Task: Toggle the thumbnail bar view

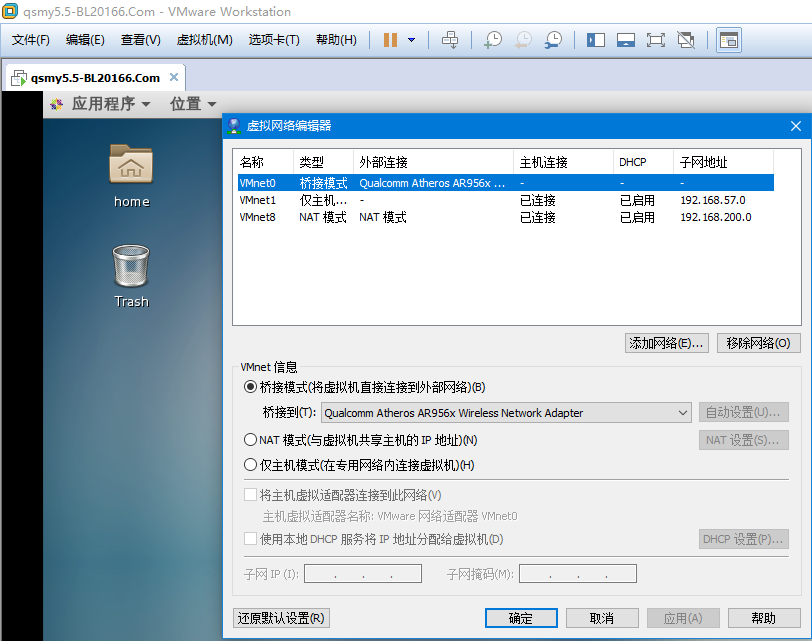Action: tap(626, 40)
